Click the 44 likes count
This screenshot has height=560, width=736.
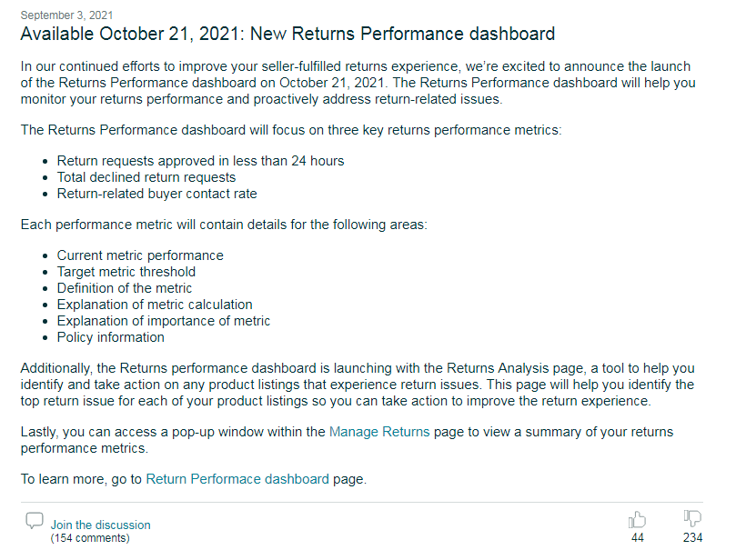pyautogui.click(x=638, y=538)
